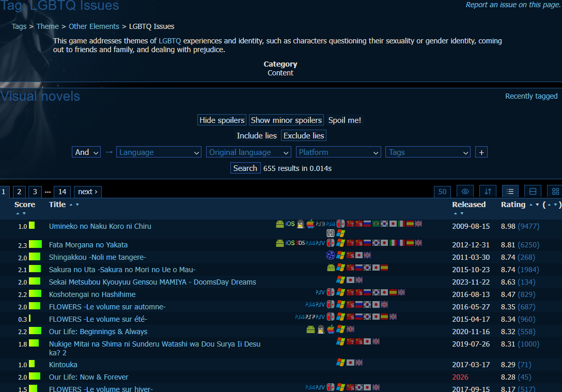
Task: Click the Russian flag in Koshotengai row
Action: point(367,292)
